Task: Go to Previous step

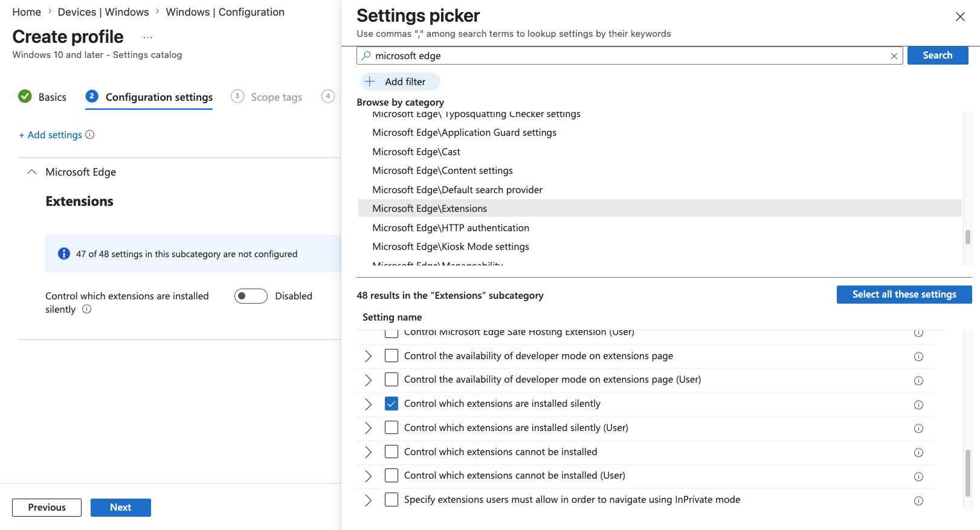Action: 47,508
